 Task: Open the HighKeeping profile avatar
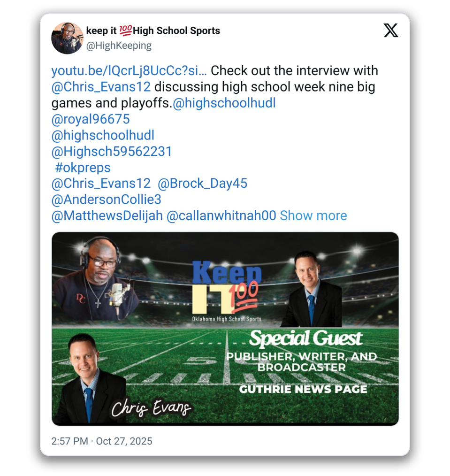pyautogui.click(x=67, y=38)
